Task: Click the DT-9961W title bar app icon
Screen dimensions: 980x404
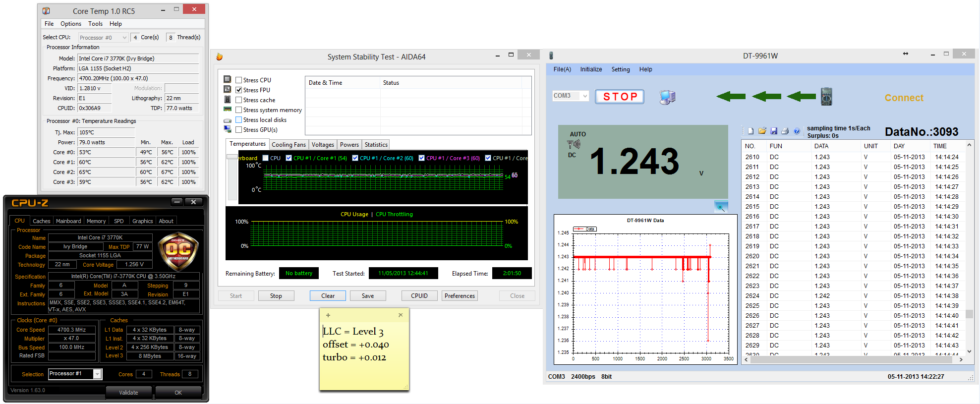Action: click(551, 56)
